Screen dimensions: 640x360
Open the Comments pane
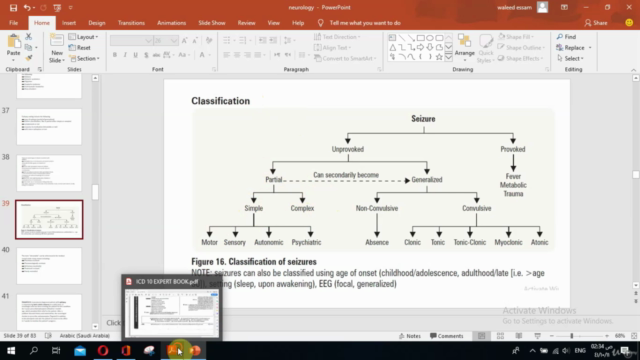pyautogui.click(x=447, y=336)
